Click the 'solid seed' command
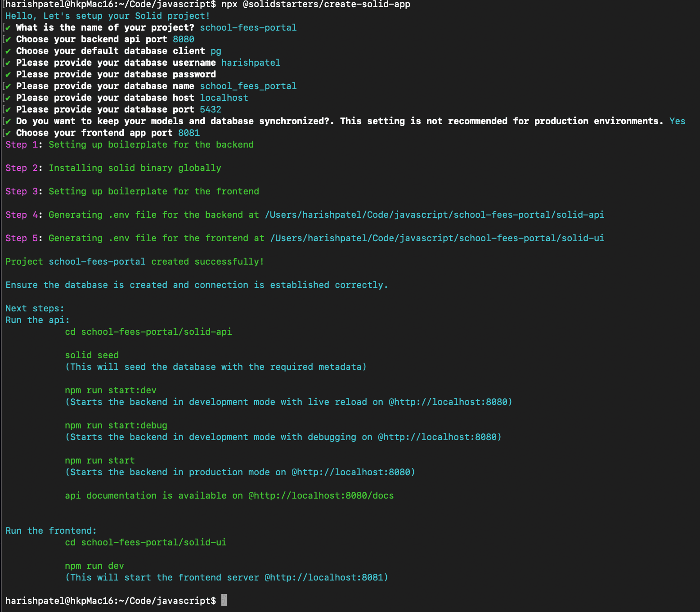700x612 pixels. tap(92, 355)
